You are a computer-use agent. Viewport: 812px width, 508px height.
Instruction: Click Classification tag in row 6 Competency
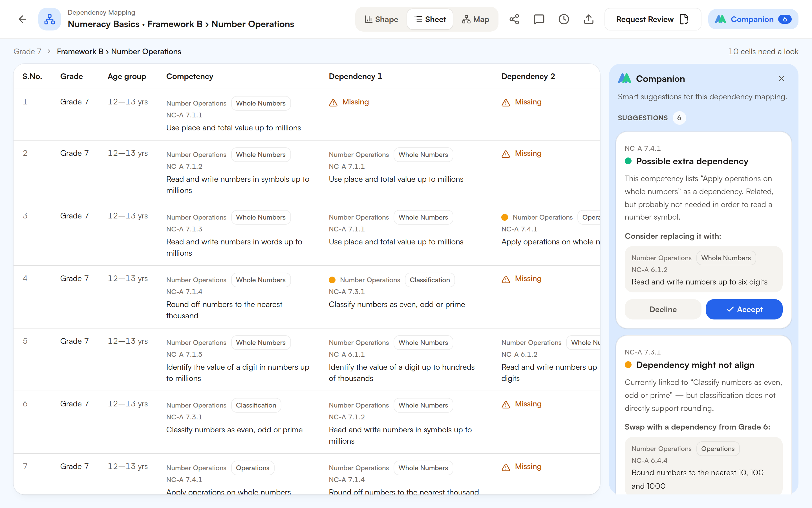tap(256, 405)
